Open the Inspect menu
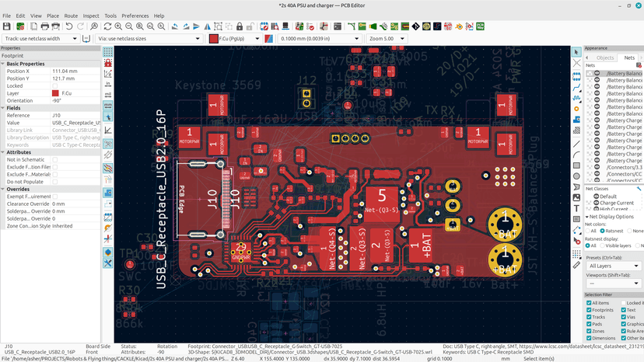This screenshot has height=362, width=644. point(91,16)
